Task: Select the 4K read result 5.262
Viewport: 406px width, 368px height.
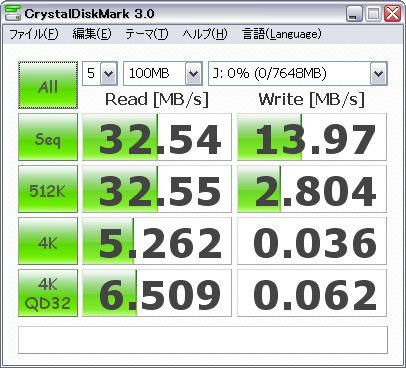Action: [x=157, y=241]
